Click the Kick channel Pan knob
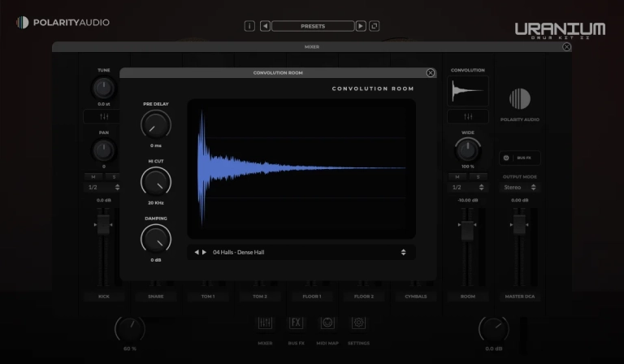 [103, 150]
